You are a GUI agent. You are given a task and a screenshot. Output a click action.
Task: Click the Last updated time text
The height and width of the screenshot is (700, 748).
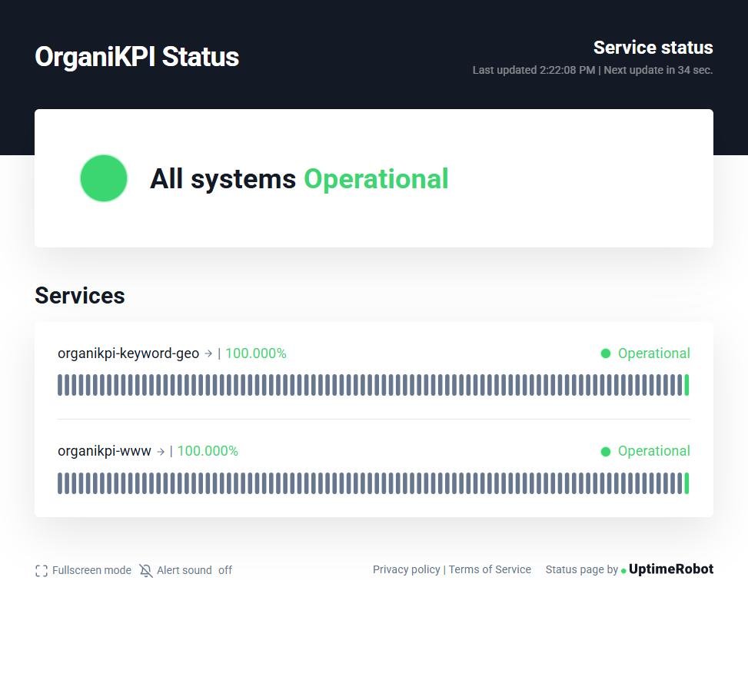pos(534,70)
